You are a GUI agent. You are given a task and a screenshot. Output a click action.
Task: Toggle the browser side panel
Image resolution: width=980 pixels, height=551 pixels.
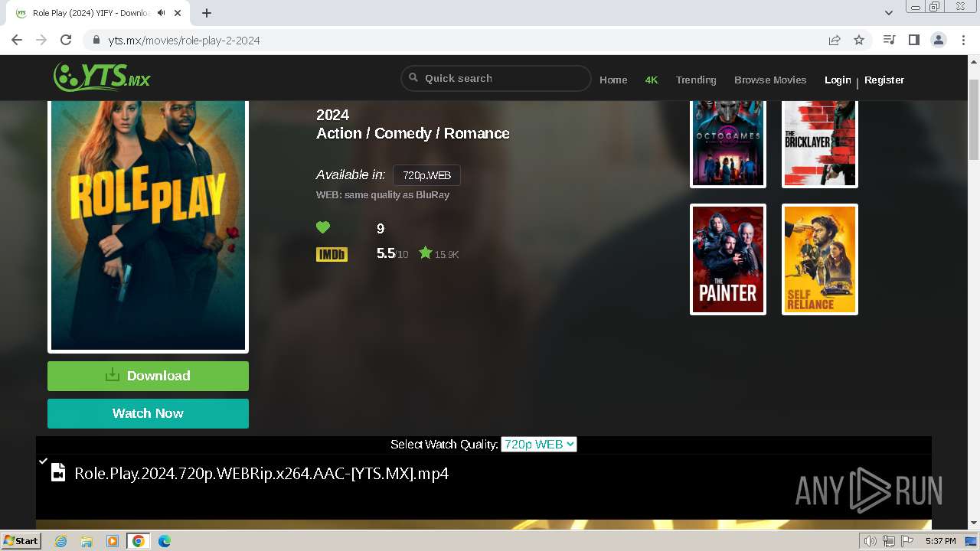tap(913, 41)
